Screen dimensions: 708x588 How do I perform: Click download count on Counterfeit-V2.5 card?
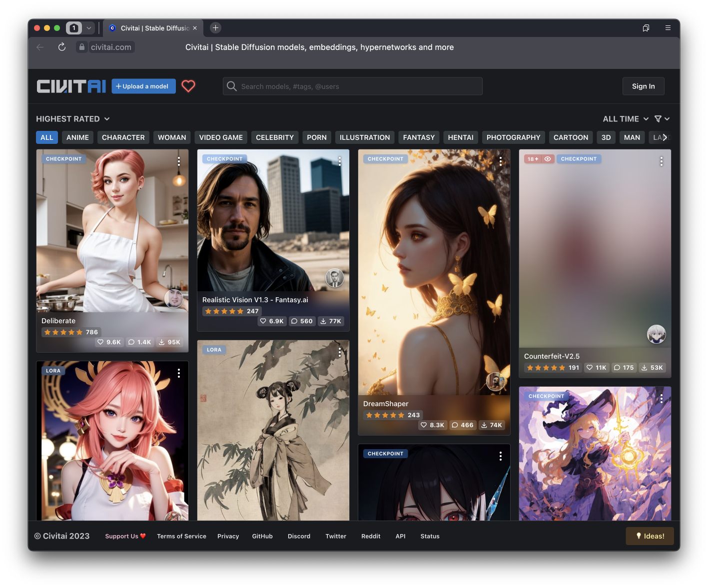652,368
